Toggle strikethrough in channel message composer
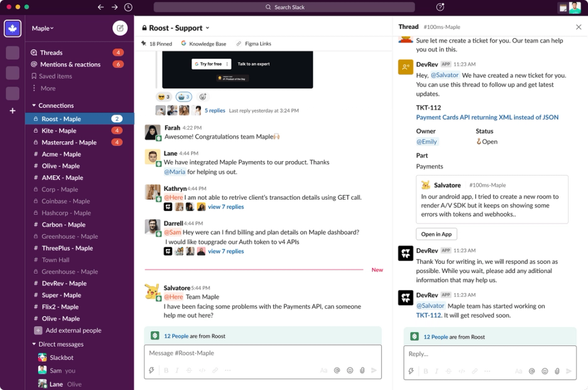Screen dimensions: 588x390 [189, 370]
